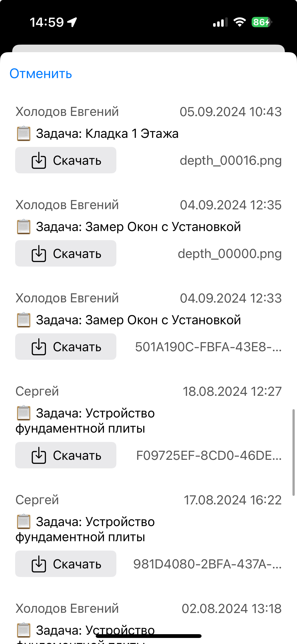Click download icon for F09725EF file

click(x=39, y=455)
